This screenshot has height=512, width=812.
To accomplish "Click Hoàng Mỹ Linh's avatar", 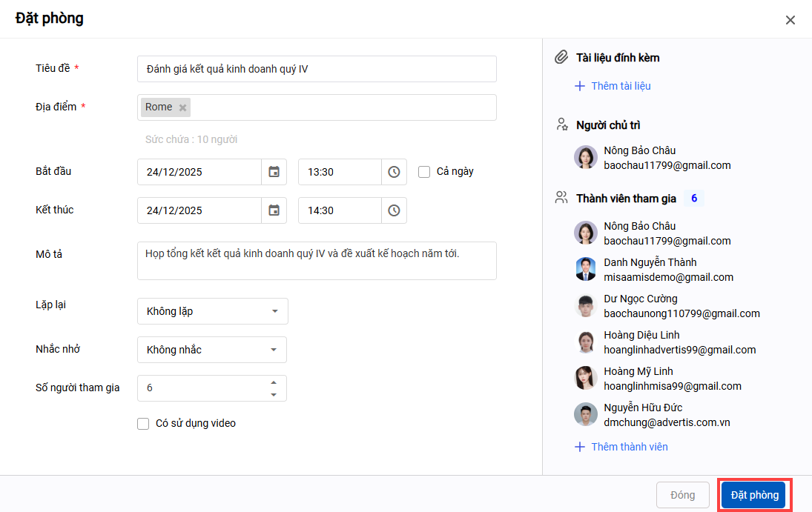I will pos(586,378).
